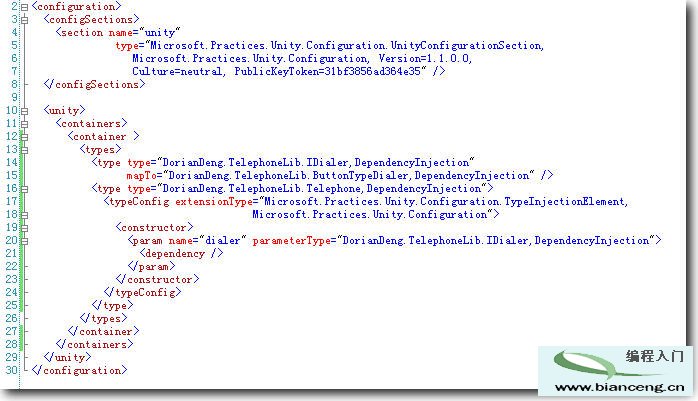Collapse the Telephone type node at line 16

24,189
